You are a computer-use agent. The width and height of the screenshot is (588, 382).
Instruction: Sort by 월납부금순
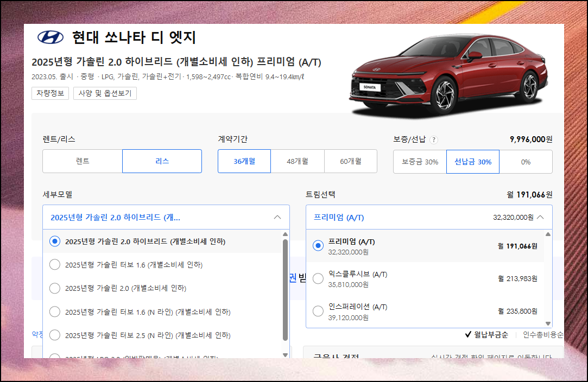[487, 335]
